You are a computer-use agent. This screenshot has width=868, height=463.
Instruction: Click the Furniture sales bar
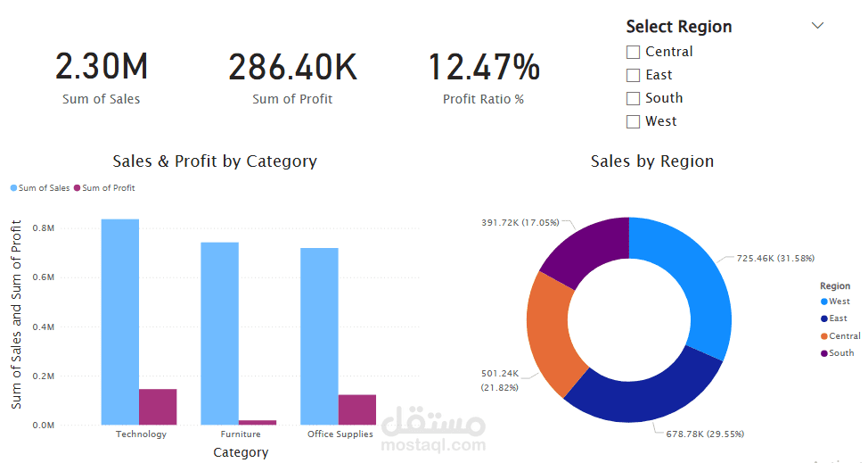pyautogui.click(x=220, y=334)
